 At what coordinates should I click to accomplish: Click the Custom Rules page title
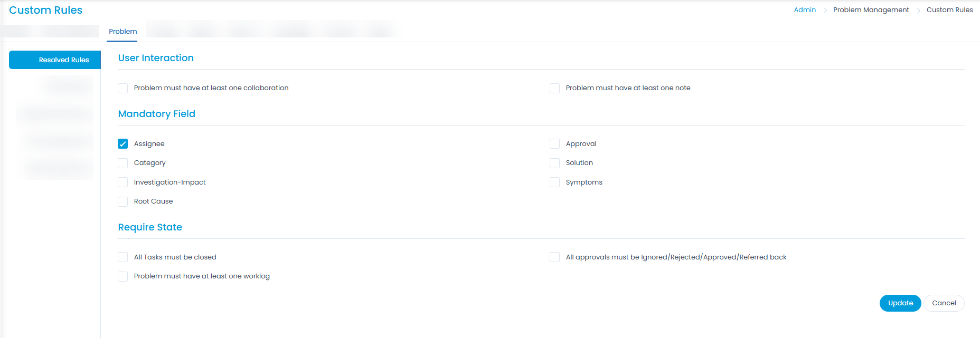pos(46,10)
